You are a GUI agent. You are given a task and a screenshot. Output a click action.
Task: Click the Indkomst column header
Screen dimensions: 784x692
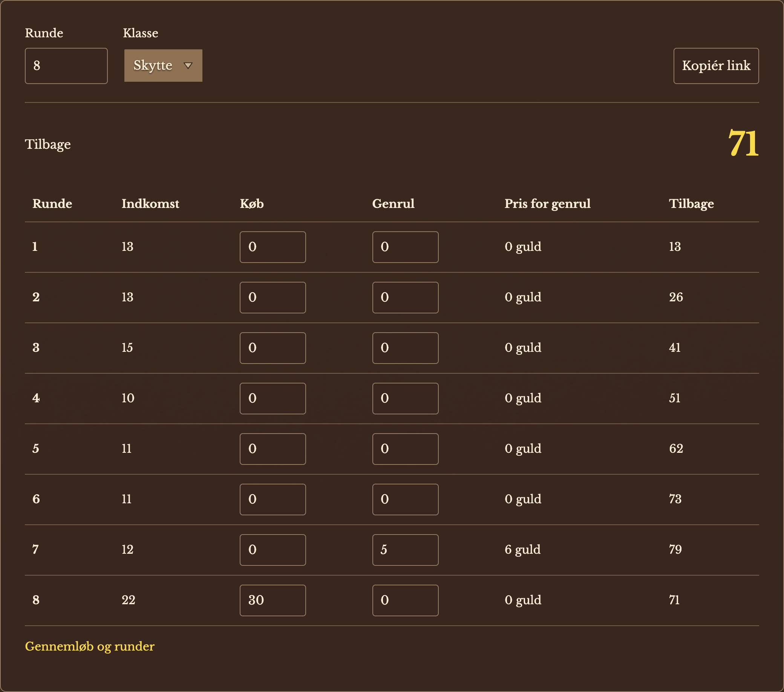(x=150, y=203)
